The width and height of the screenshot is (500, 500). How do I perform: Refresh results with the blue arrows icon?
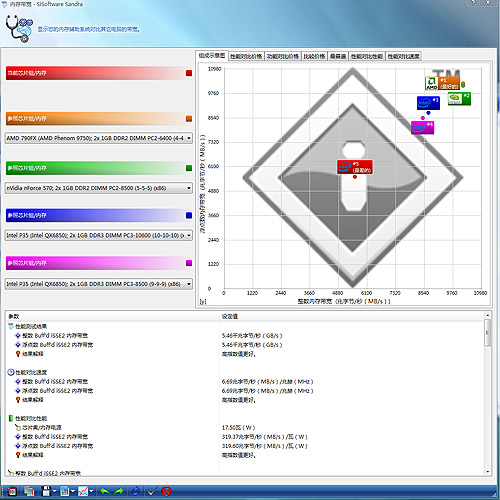click(x=135, y=491)
